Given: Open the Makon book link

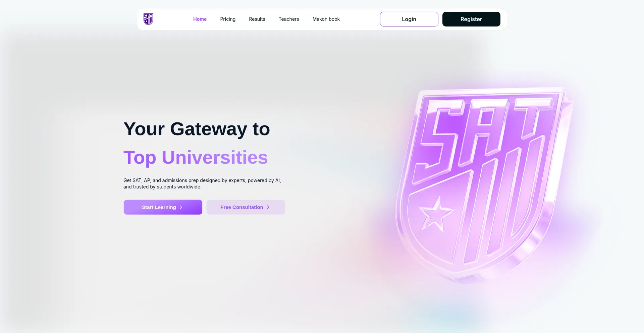Looking at the screenshot, I should pos(326,19).
